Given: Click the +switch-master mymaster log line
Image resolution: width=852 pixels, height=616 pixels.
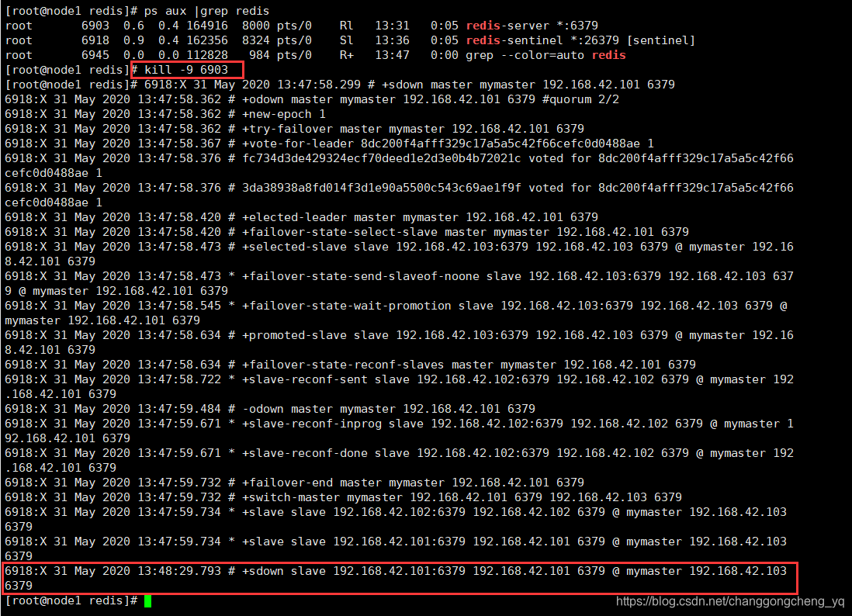Looking at the screenshot, I should [344, 497].
